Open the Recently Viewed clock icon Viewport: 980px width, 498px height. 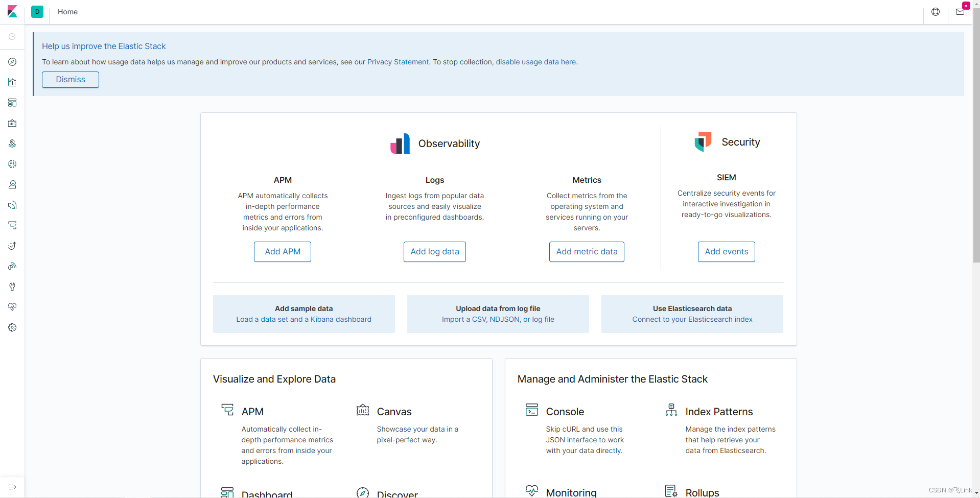[12, 36]
